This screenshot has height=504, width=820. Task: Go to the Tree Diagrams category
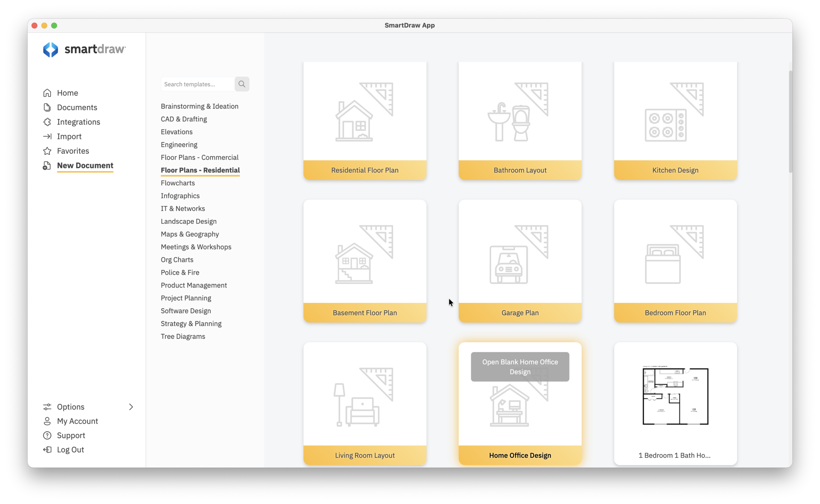coord(183,336)
